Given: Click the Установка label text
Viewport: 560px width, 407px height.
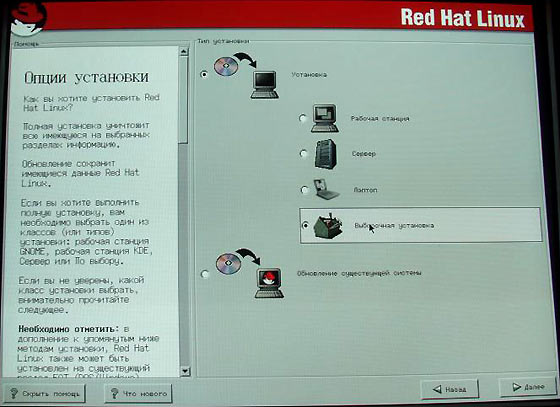Looking at the screenshot, I should pyautogui.click(x=309, y=75).
